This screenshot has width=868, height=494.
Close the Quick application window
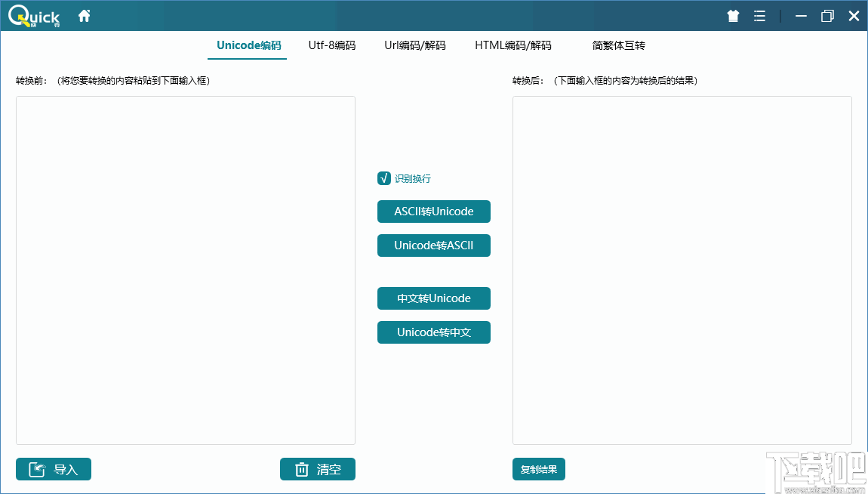tap(854, 16)
